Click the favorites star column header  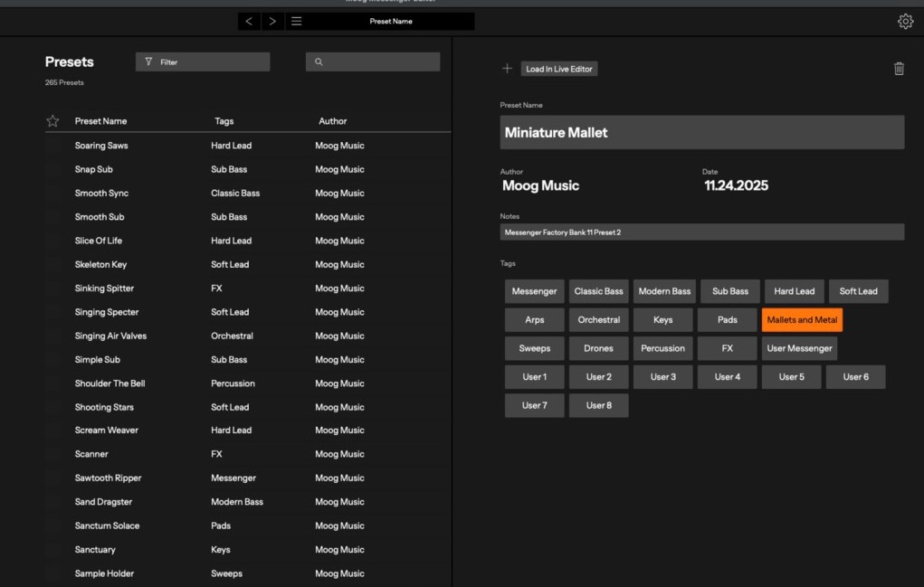(x=52, y=121)
